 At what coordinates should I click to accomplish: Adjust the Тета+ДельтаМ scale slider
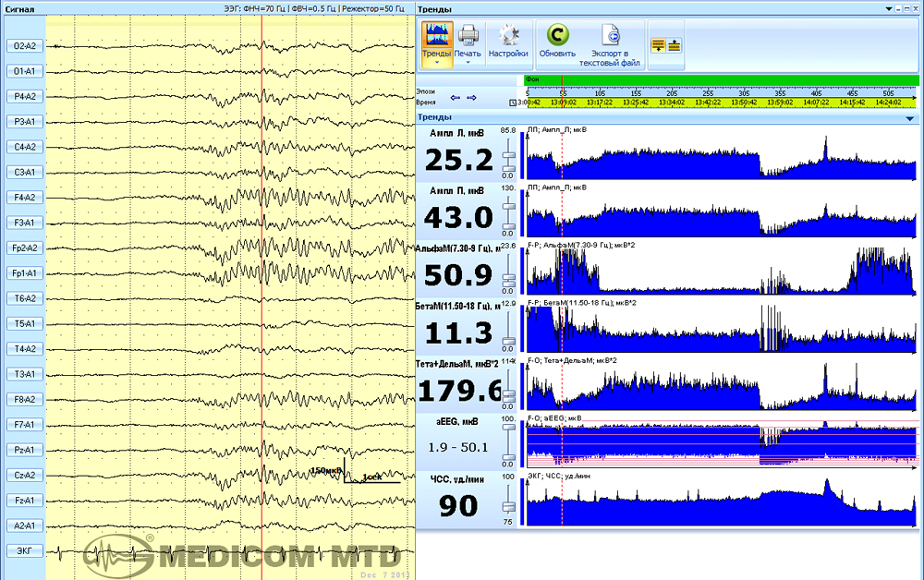[508, 386]
